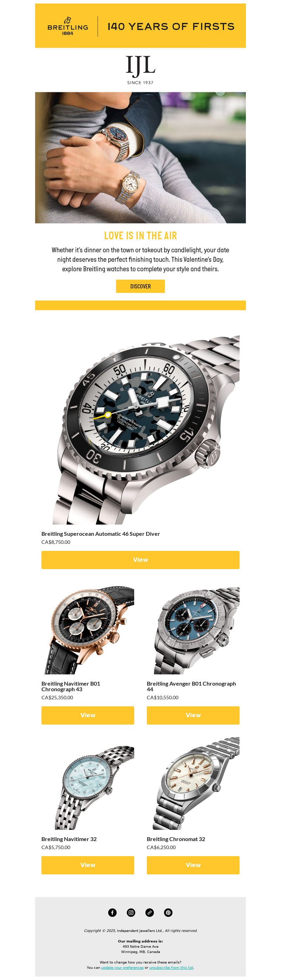Open the update your preferences link
This screenshot has width=281, height=980.
coord(122,967)
